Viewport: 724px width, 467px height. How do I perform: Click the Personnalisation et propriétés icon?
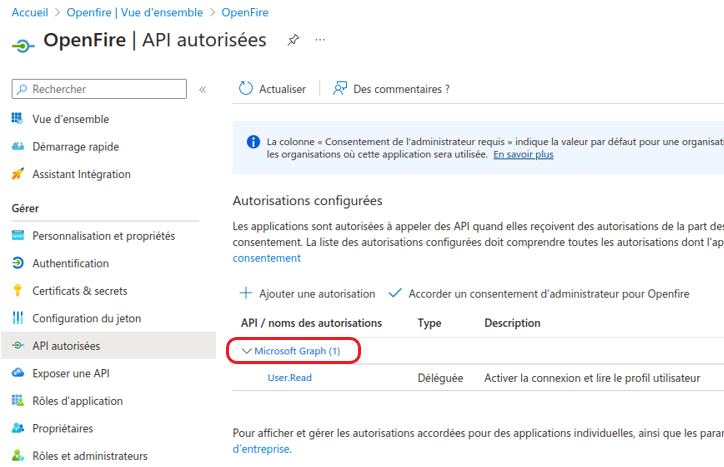[18, 236]
